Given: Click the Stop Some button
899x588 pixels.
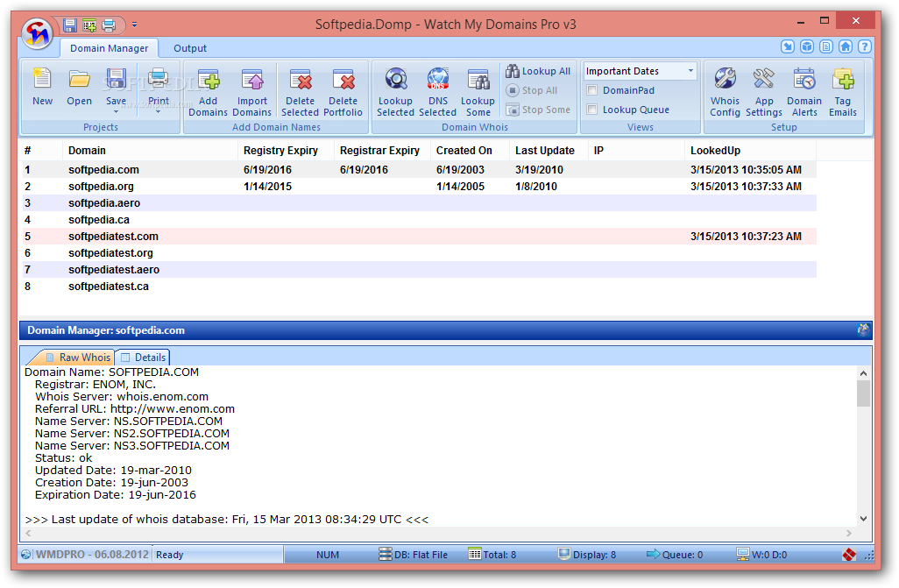Looking at the screenshot, I should (538, 110).
